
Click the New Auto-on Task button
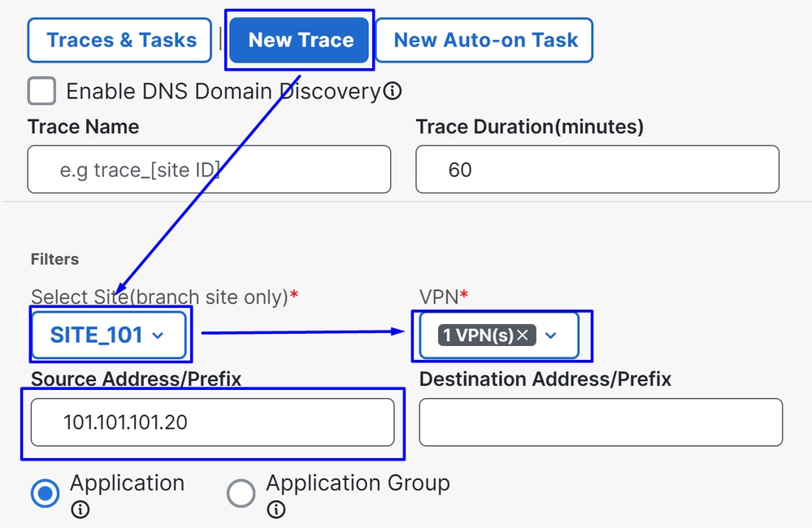click(484, 40)
